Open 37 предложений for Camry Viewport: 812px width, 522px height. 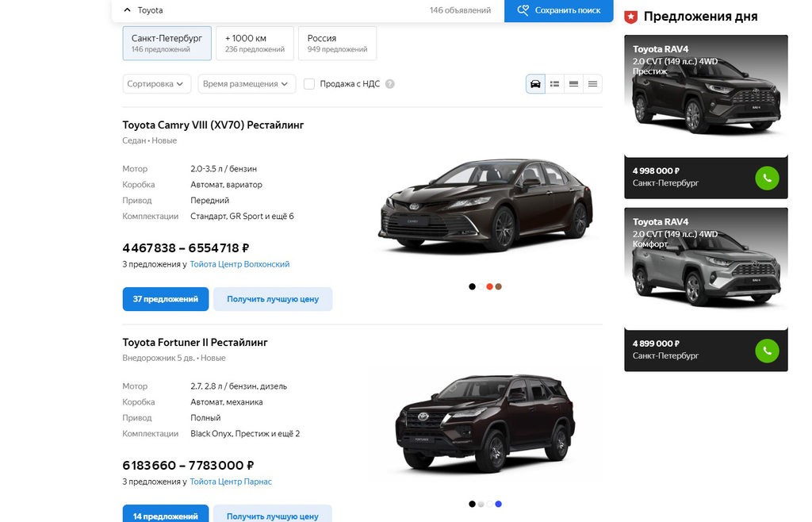click(x=166, y=299)
